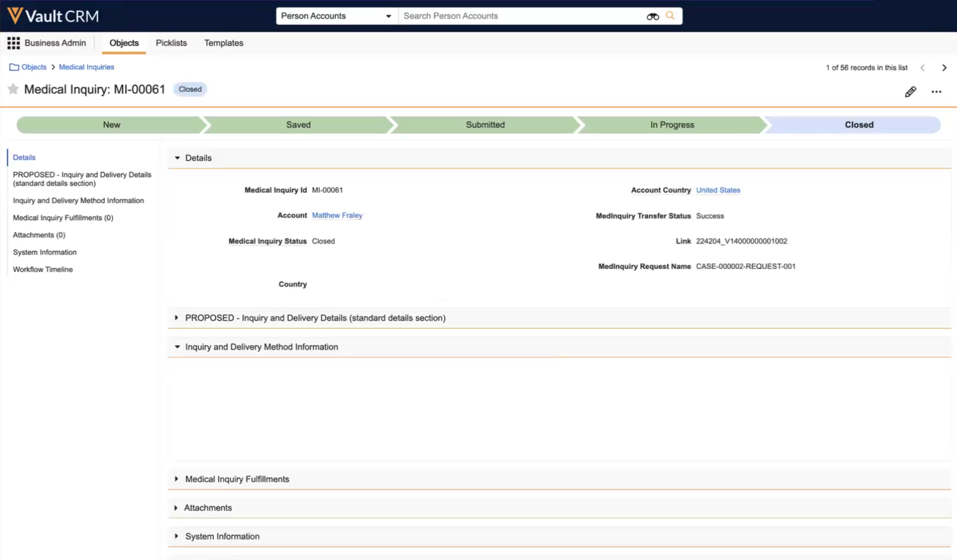Click the orange magnifier search icon
Viewport: 957px width, 560px height.
click(x=670, y=16)
